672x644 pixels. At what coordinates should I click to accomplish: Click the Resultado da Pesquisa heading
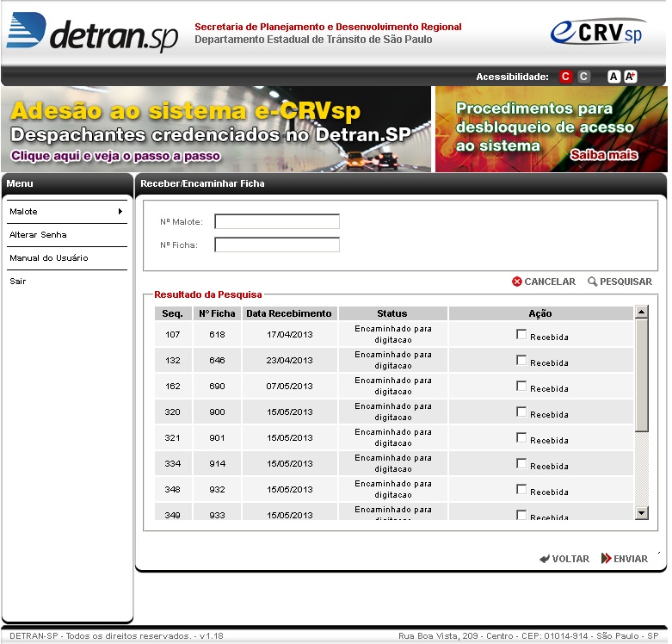[208, 294]
